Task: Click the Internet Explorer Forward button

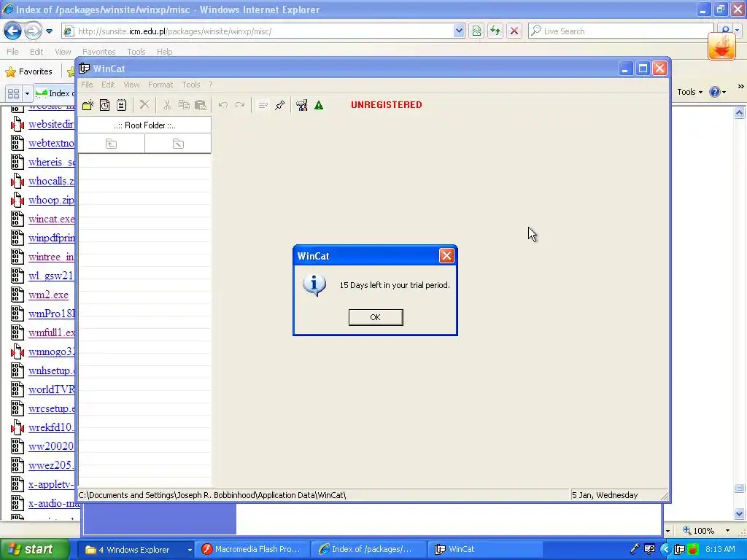Action: pos(32,31)
